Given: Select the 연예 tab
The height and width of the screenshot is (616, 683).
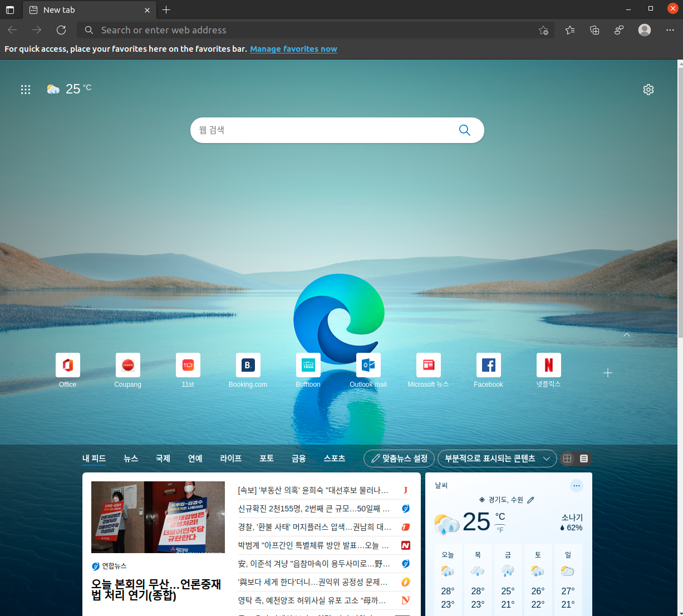Looking at the screenshot, I should click(195, 459).
